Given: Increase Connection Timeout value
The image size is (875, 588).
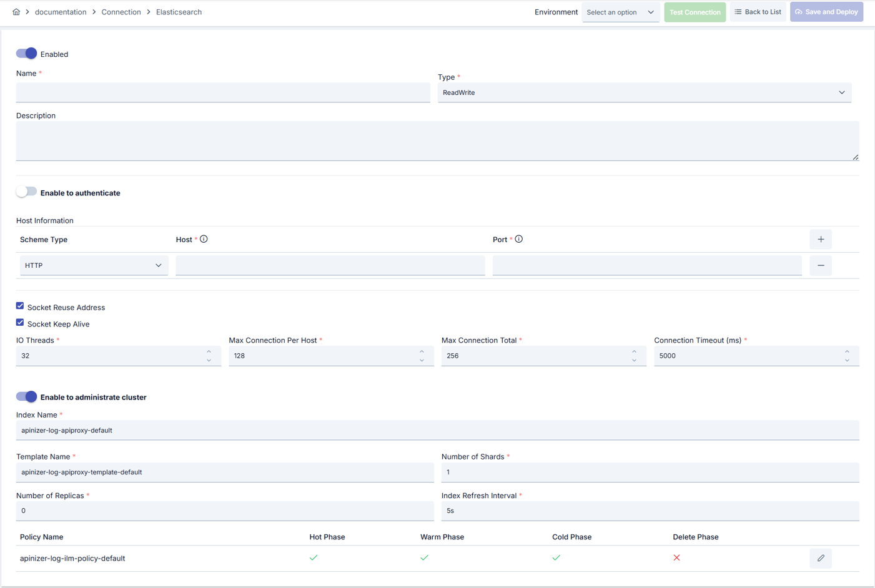Looking at the screenshot, I should [x=847, y=351].
